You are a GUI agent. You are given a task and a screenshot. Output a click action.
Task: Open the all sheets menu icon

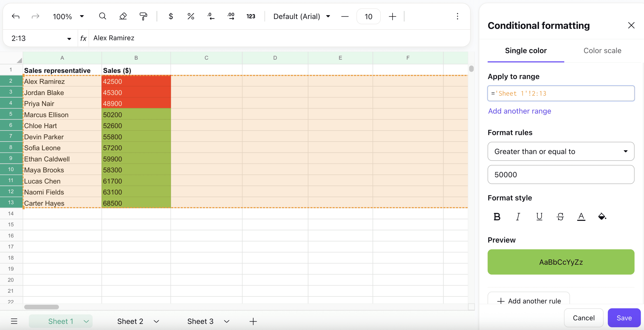[x=14, y=321]
